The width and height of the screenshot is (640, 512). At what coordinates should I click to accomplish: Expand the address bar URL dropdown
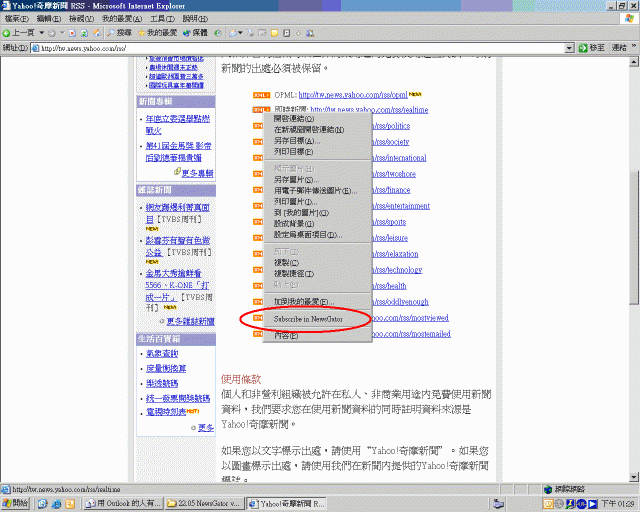click(569, 47)
